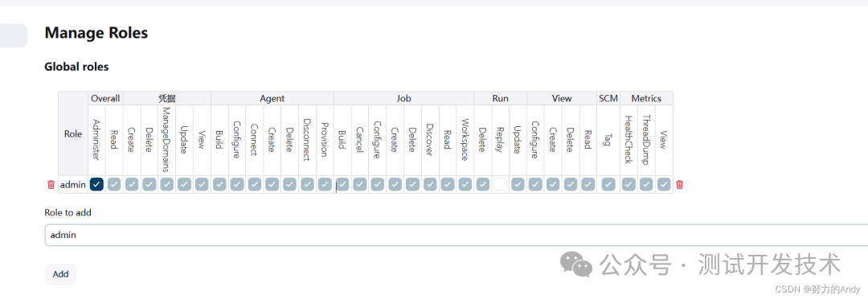
Task: Click the red trash icon at row end
Action: 679,184
